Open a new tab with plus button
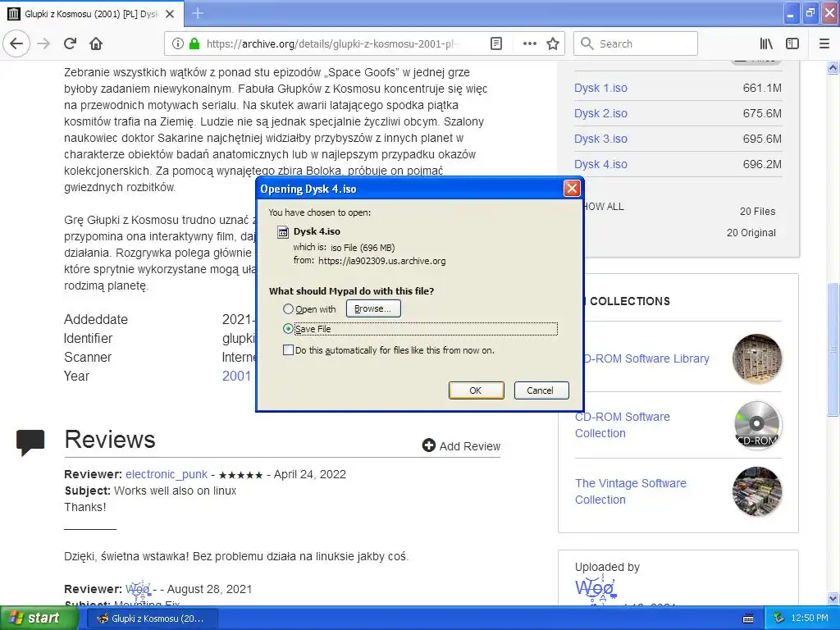The width and height of the screenshot is (840, 630). coord(197,13)
